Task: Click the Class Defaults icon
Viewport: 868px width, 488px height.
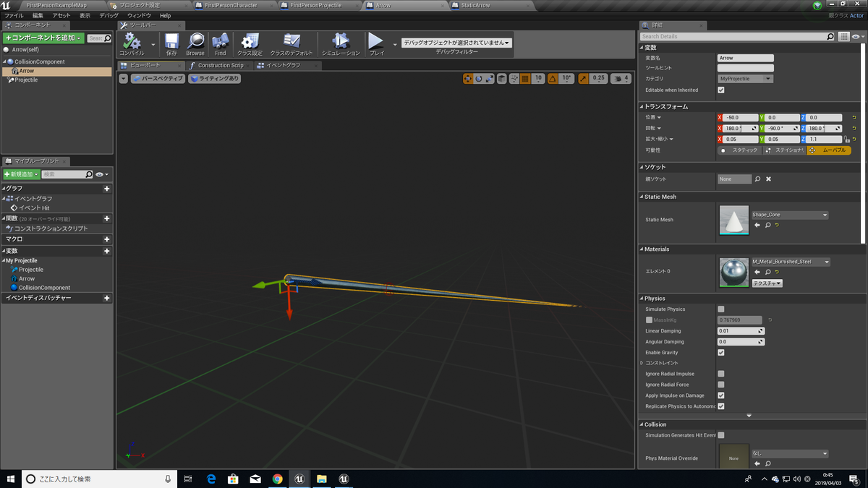Action: 292,41
